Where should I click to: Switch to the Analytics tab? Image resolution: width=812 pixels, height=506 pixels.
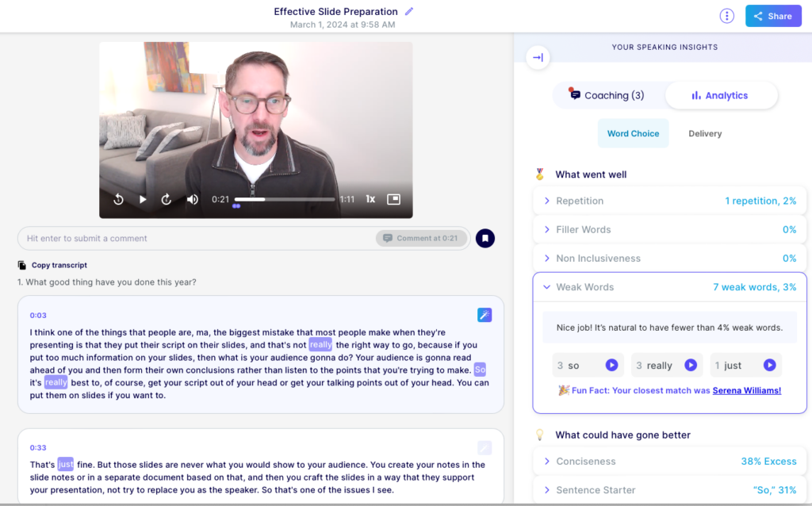pyautogui.click(x=721, y=95)
